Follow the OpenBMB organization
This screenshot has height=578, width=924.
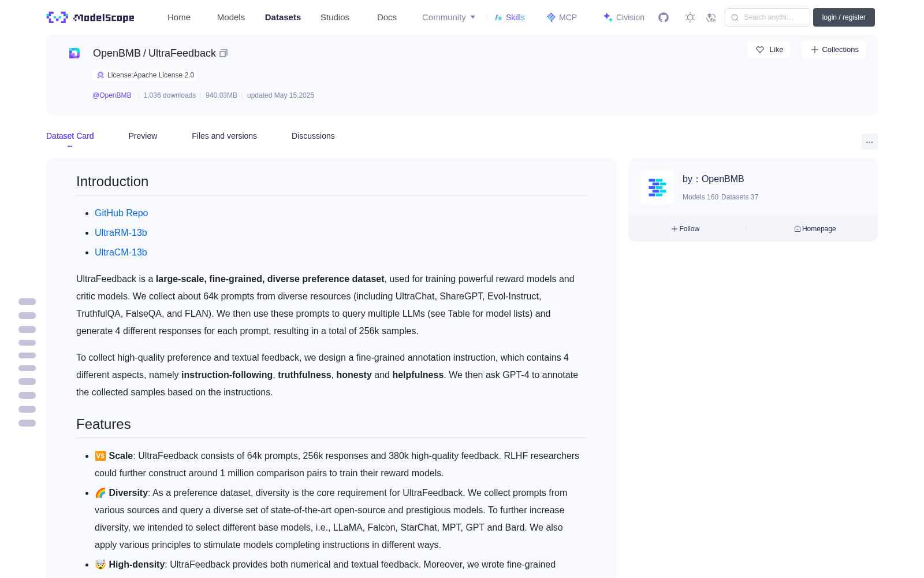click(685, 229)
